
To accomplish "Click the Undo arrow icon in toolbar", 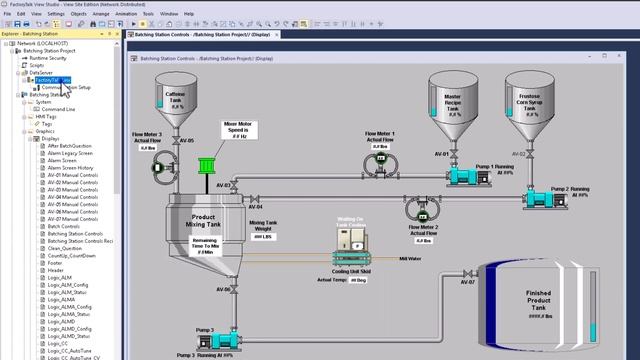I will (39, 24).
